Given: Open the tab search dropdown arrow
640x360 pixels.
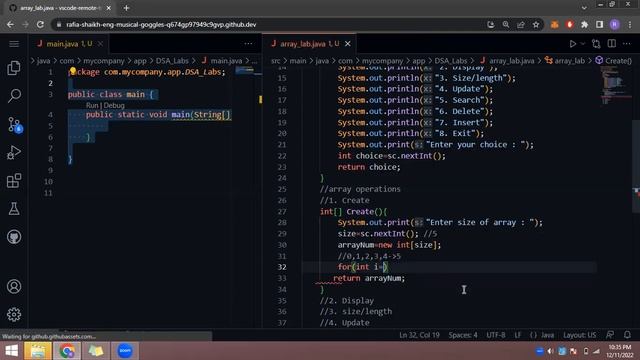Looking at the screenshot, I should 584,7.
